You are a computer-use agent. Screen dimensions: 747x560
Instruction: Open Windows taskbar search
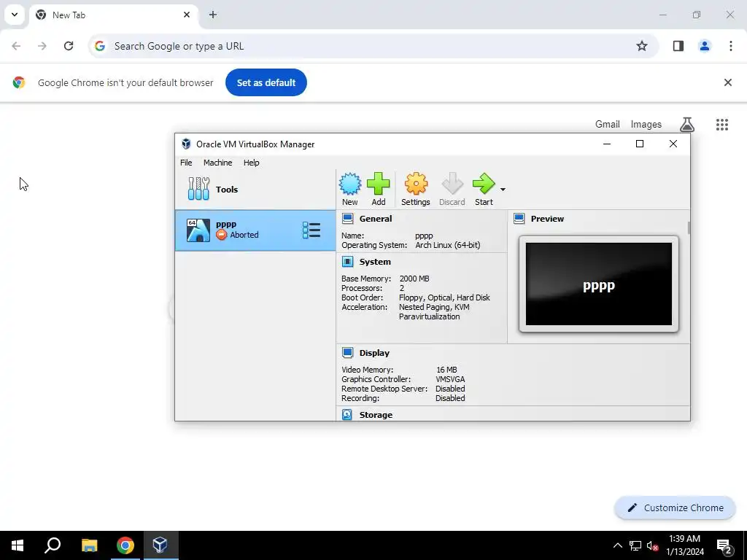point(53,545)
